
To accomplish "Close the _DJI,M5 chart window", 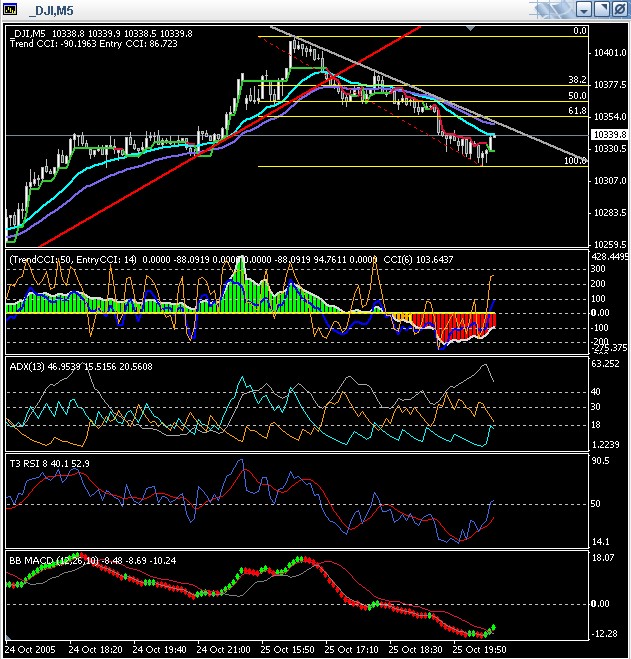I will (620, 9).
